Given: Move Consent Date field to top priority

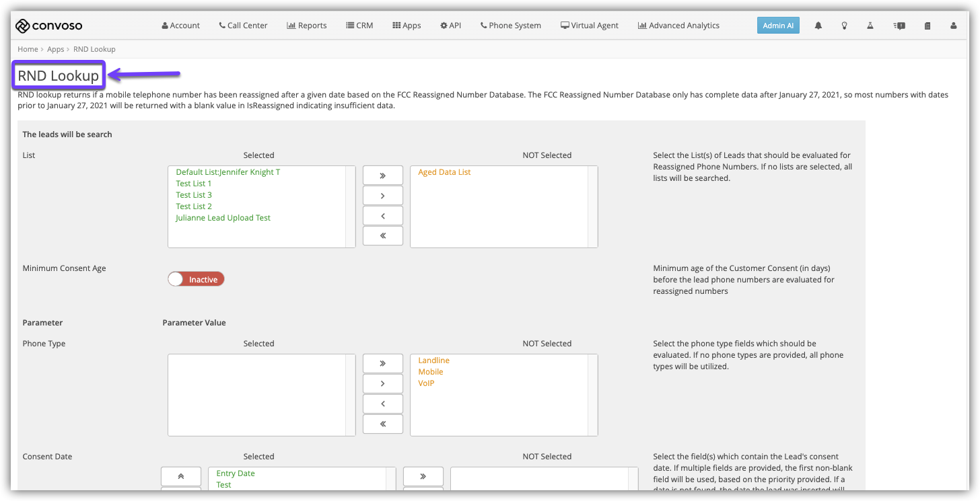Looking at the screenshot, I should pyautogui.click(x=180, y=475).
